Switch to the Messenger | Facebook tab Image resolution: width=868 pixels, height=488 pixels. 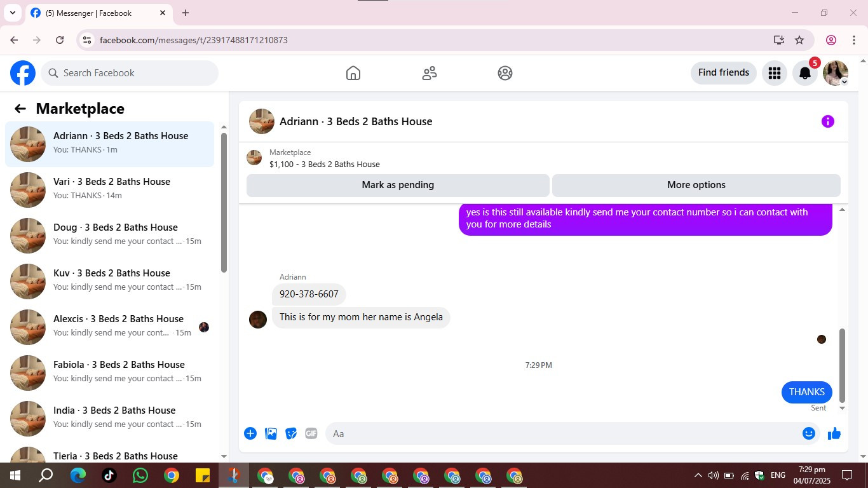pyautogui.click(x=98, y=13)
